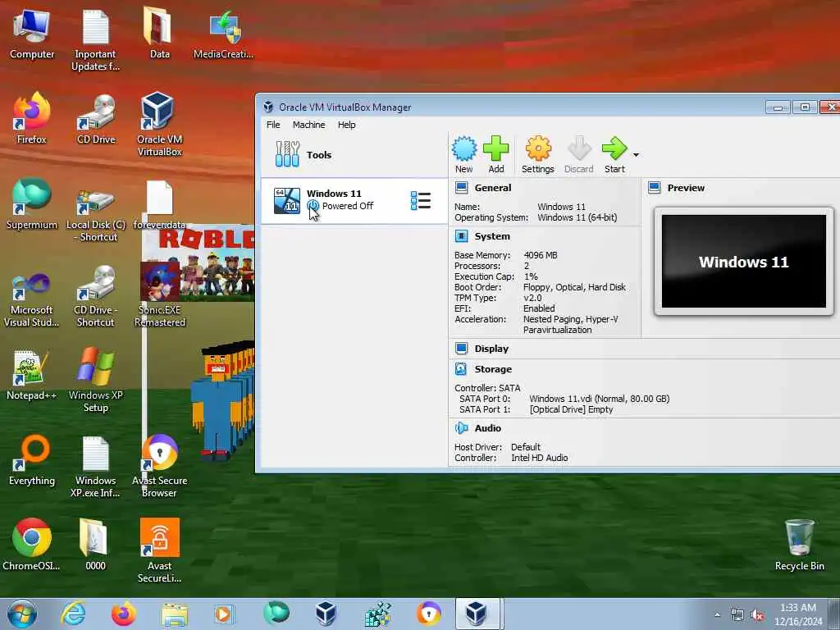The width and height of the screenshot is (840, 630).
Task: Select the Recycle Bin desktop icon
Action: click(799, 545)
